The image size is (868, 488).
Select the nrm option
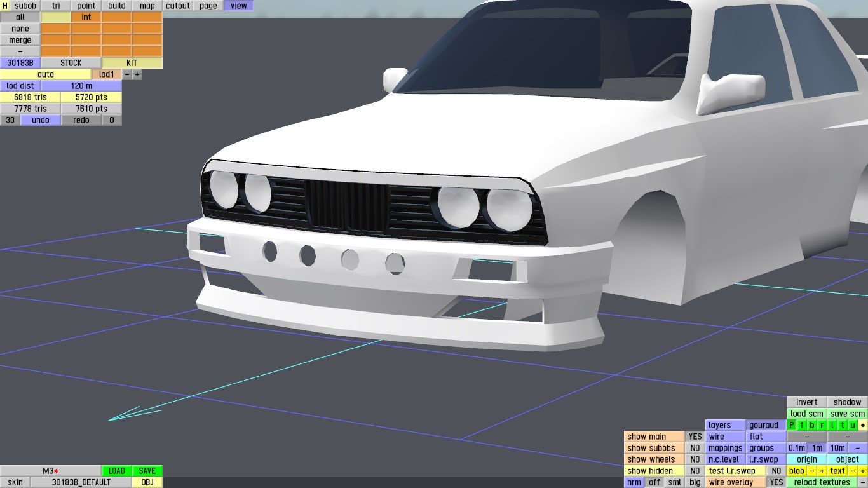point(634,482)
